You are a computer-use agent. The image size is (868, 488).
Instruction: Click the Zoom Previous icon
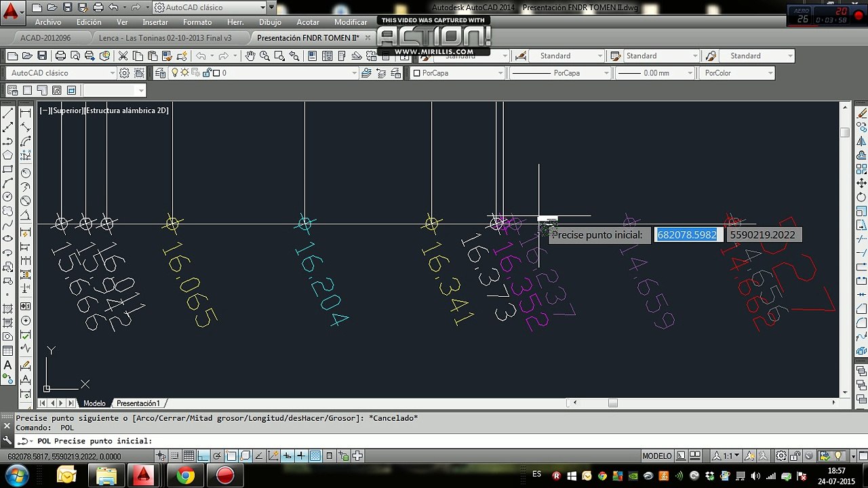coord(294,56)
